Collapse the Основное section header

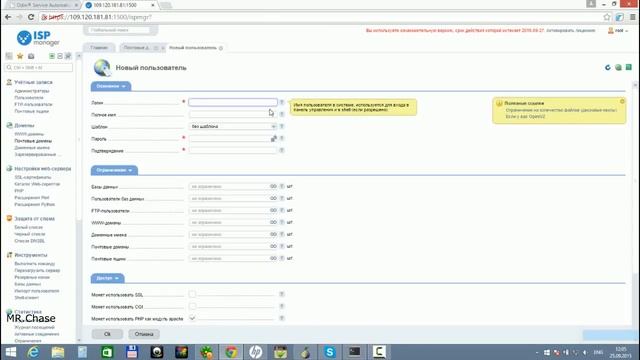(111, 86)
